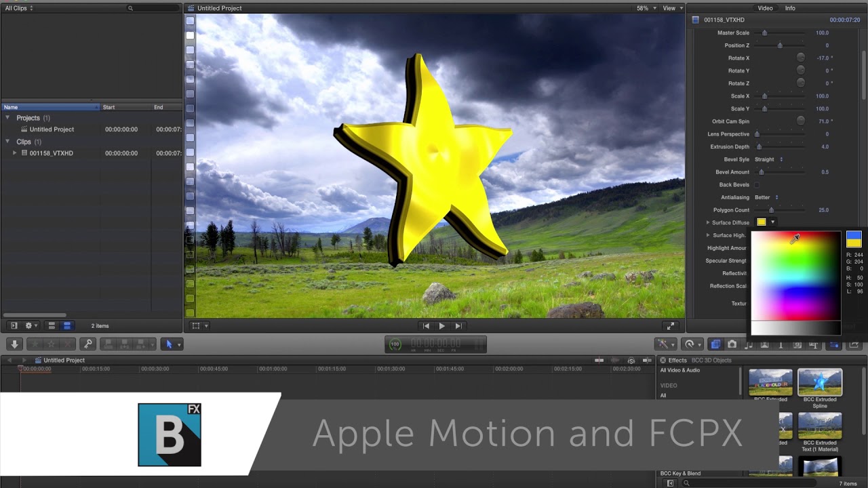
Task: Open the All Clips filter dropdown
Action: pos(19,8)
